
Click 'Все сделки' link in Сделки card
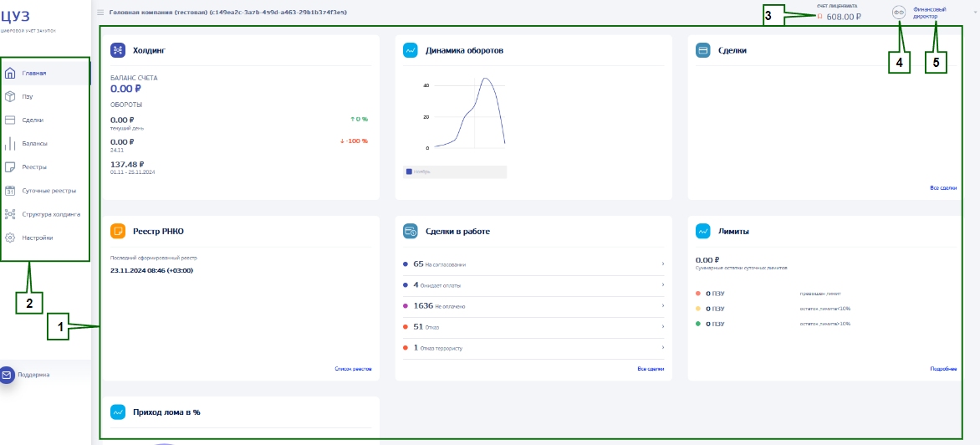(943, 188)
